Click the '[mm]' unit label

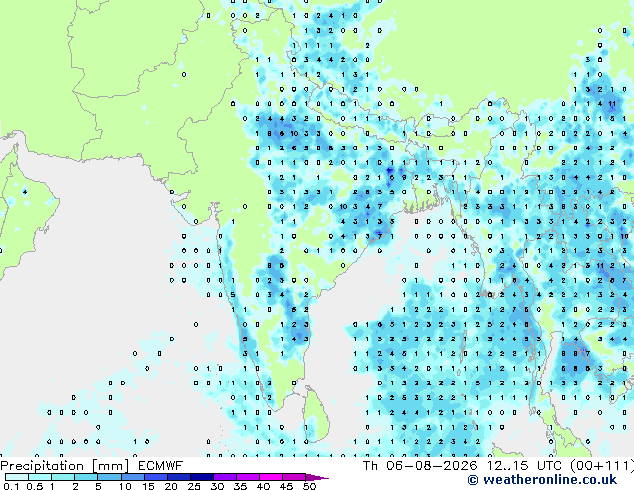pos(111,466)
